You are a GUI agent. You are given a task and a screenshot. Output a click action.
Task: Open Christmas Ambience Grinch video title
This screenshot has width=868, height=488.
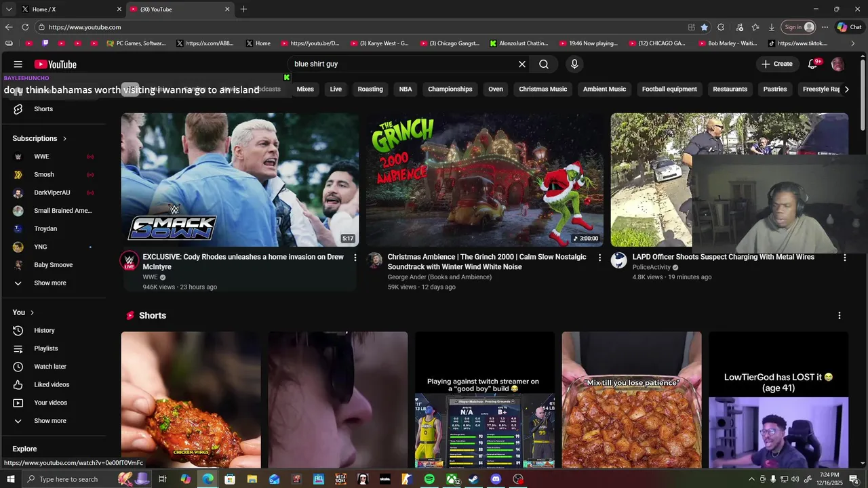coord(487,262)
